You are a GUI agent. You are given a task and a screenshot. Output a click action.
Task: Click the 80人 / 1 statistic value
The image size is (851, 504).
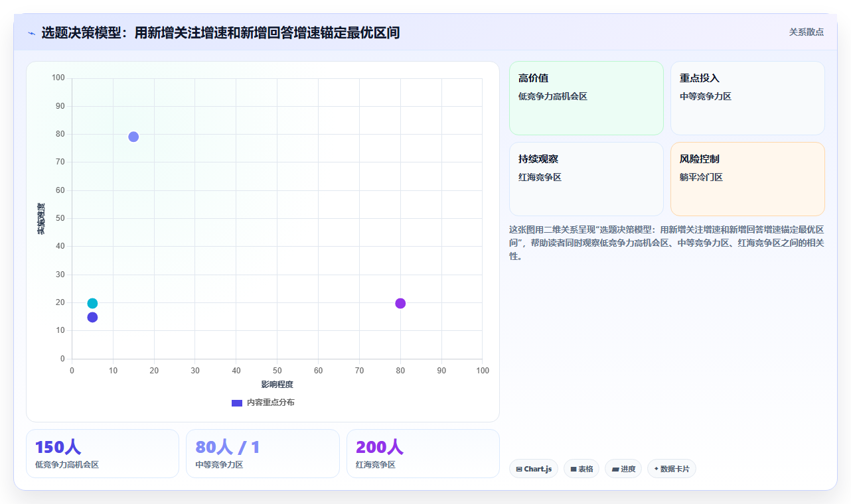click(x=228, y=448)
